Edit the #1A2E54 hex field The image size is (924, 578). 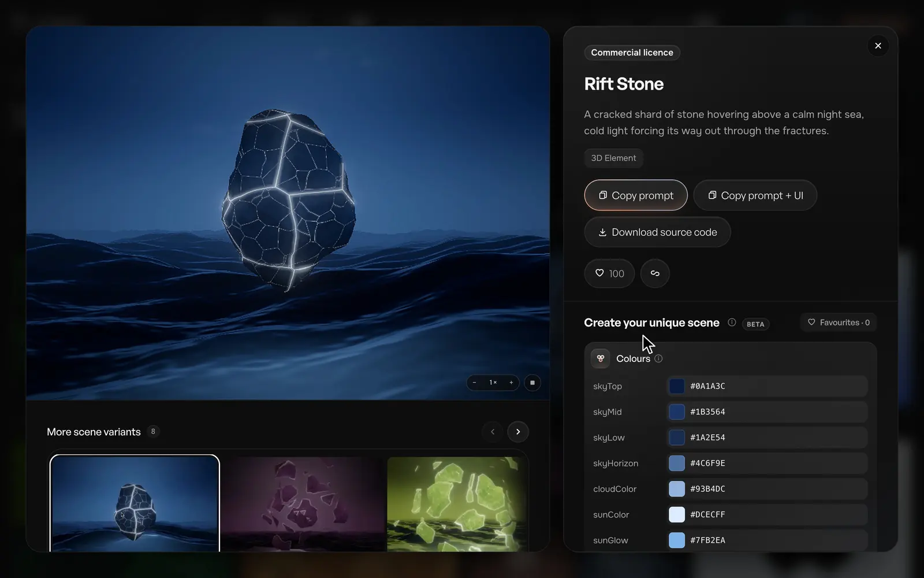767,438
